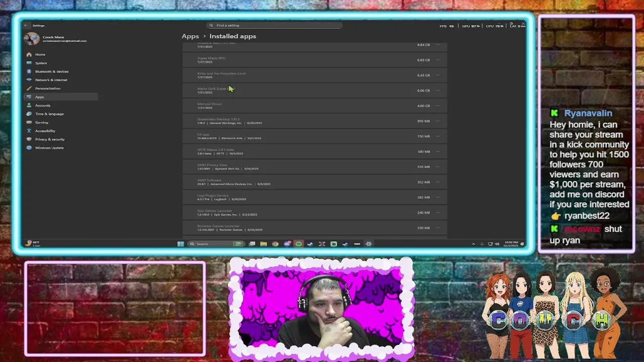Open more options for Super Mario RPG
644x362 pixels.
438,60
